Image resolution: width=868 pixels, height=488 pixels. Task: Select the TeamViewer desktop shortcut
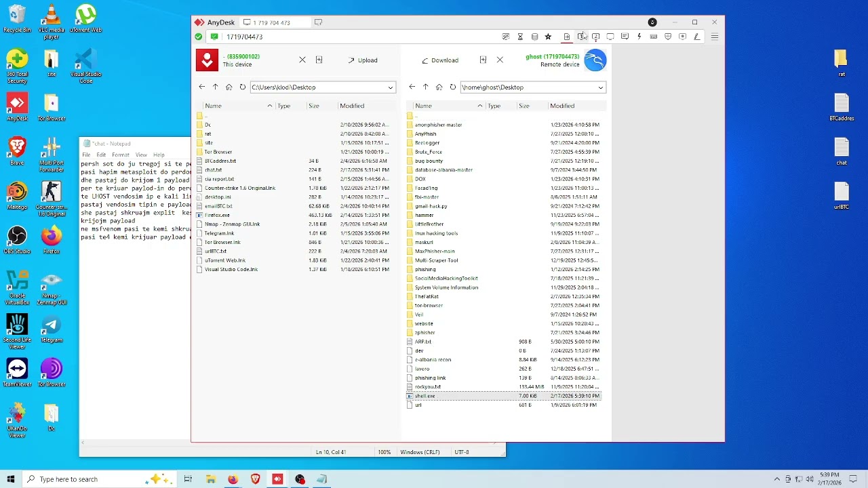point(17,373)
